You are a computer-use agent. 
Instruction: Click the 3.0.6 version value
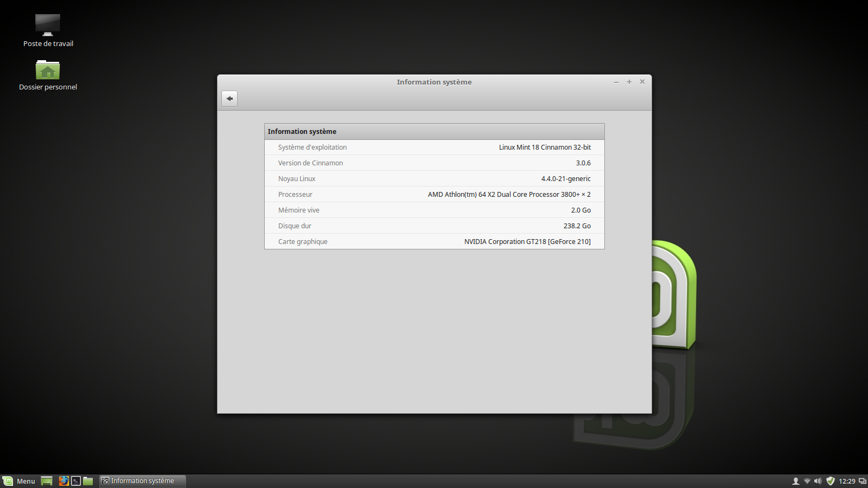(x=583, y=163)
